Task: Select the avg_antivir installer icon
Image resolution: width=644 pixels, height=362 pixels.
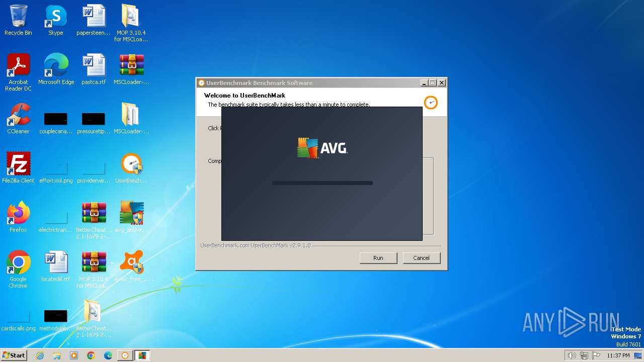Action: [131, 217]
